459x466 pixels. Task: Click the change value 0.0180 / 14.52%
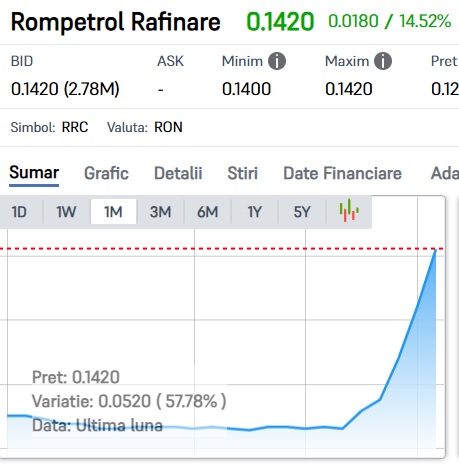tap(390, 21)
